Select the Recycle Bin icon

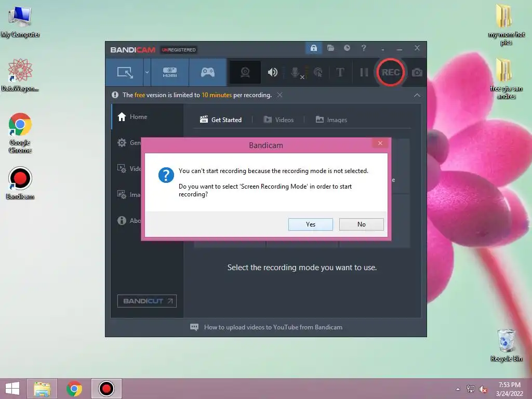coord(506,345)
